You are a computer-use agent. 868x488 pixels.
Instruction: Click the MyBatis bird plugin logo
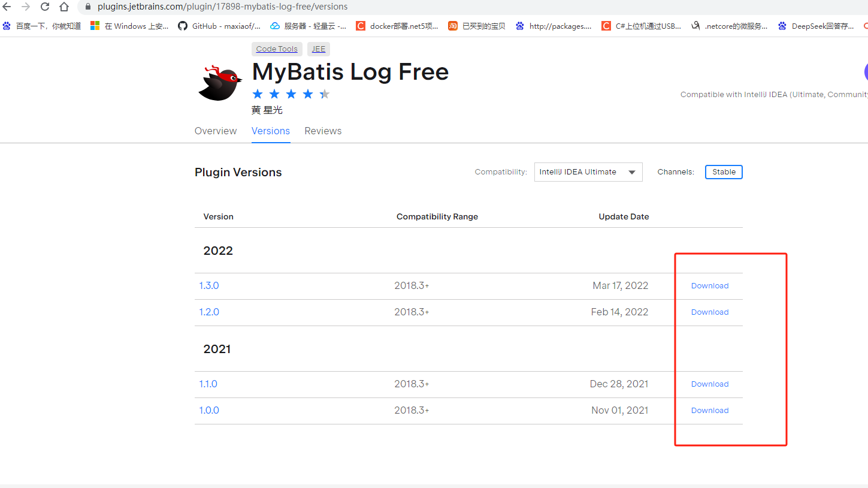click(x=220, y=83)
